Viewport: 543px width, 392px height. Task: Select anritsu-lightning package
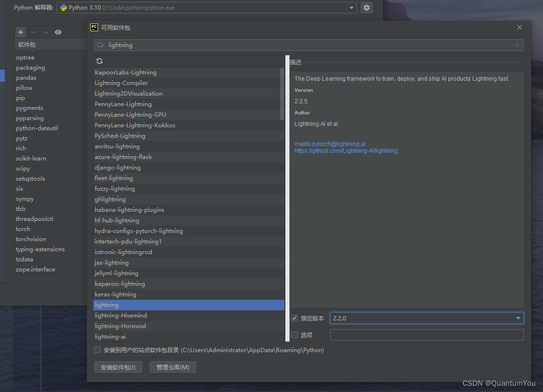189,146
